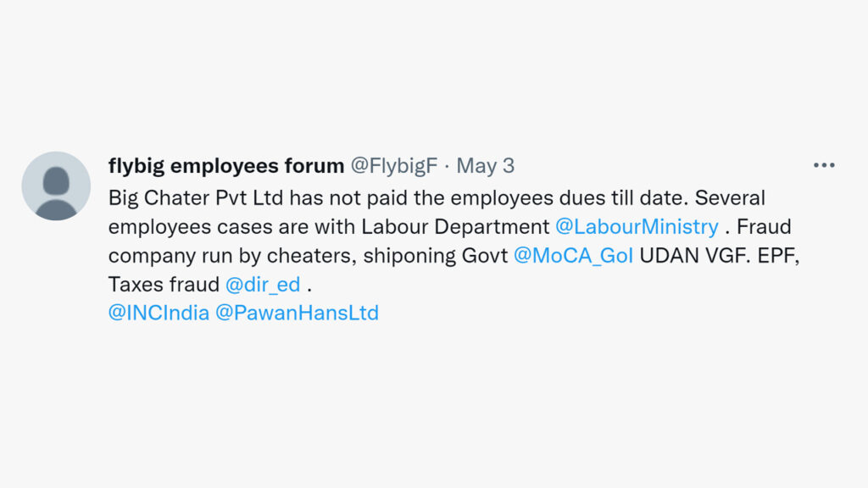Open the @LabourMinistry mention

pos(636,227)
